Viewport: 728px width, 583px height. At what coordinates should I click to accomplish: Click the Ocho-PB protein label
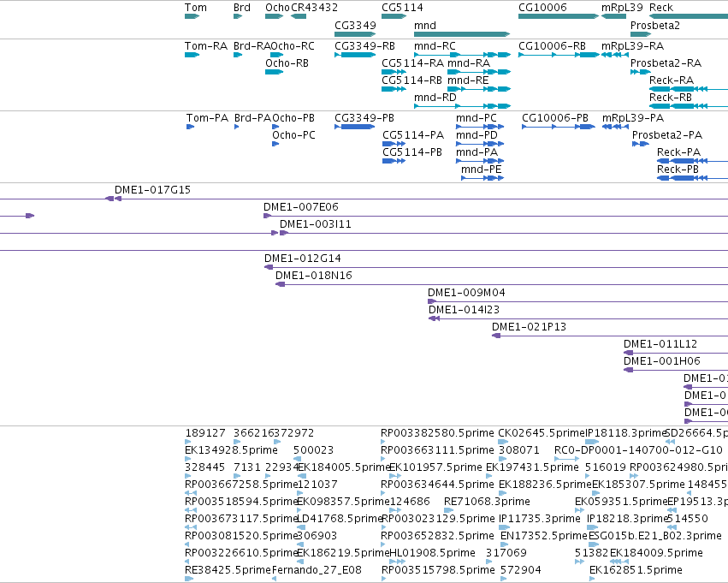pos(293,118)
